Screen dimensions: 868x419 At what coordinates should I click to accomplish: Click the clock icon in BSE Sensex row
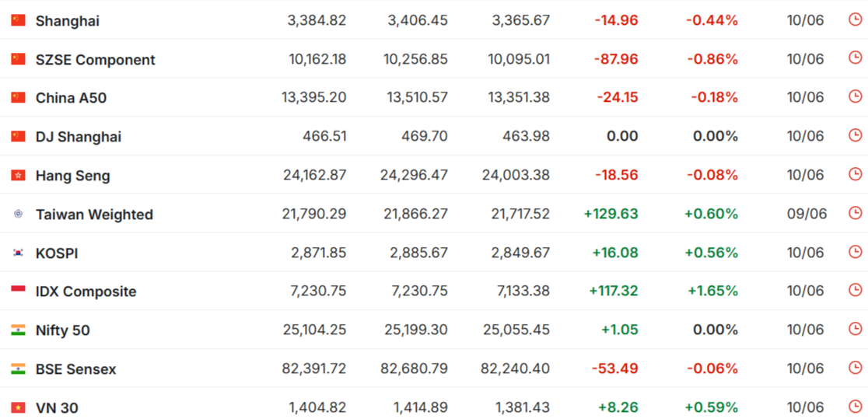pyautogui.click(x=855, y=368)
